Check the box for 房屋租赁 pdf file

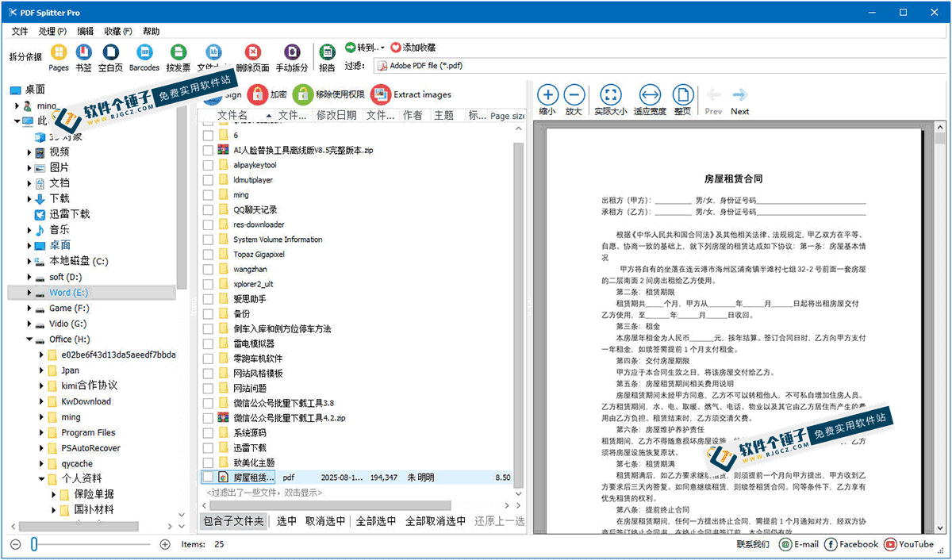208,478
